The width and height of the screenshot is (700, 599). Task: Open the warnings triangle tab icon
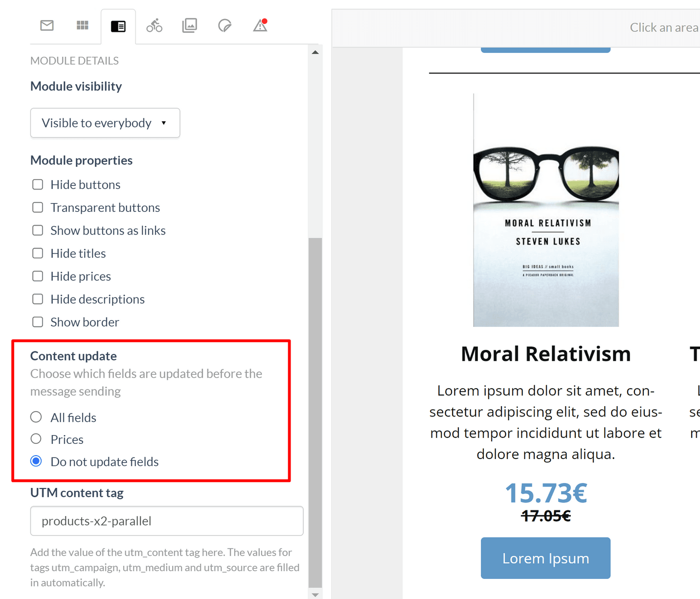pyautogui.click(x=260, y=25)
